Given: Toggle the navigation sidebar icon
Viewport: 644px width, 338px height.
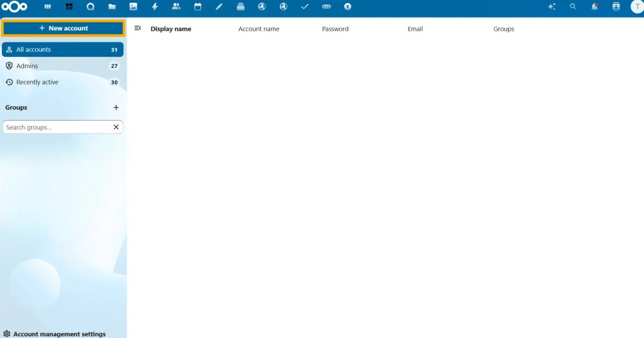Looking at the screenshot, I should [x=138, y=29].
